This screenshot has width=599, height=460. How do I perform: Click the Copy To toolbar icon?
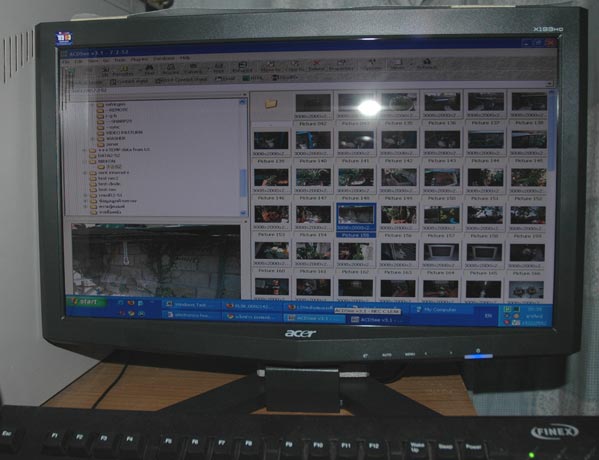[x=294, y=66]
